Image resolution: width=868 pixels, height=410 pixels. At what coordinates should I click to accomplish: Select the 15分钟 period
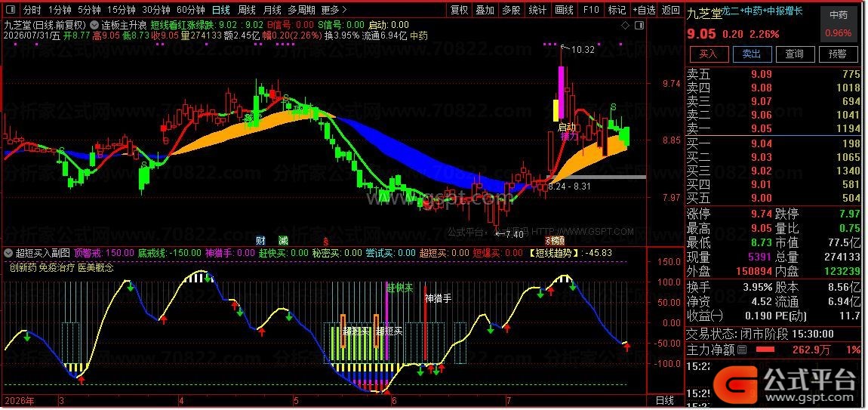pyautogui.click(x=122, y=10)
